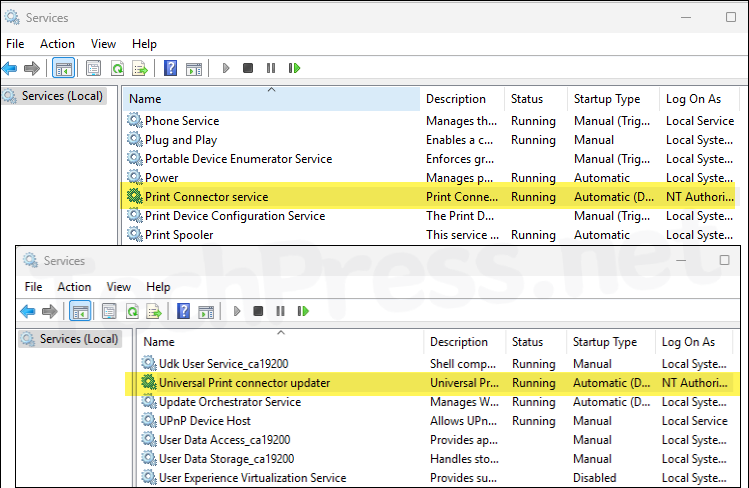Screen dimensions: 749x488
Task: Sort by Status column in top window
Action: [x=536, y=99]
